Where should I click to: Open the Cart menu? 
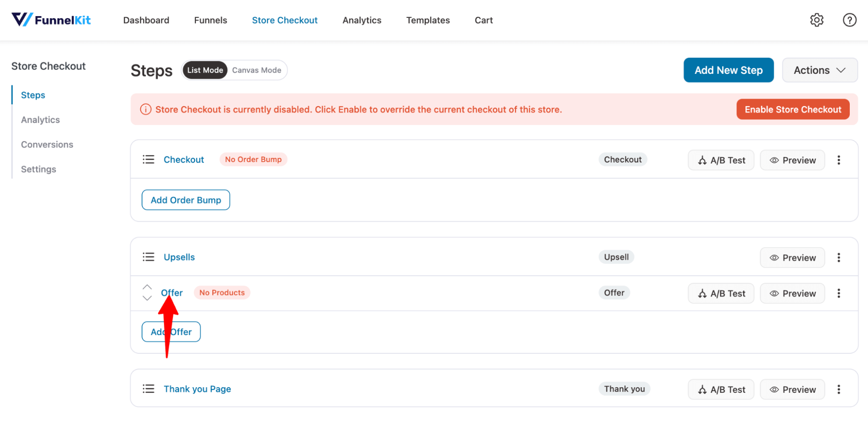pyautogui.click(x=484, y=20)
